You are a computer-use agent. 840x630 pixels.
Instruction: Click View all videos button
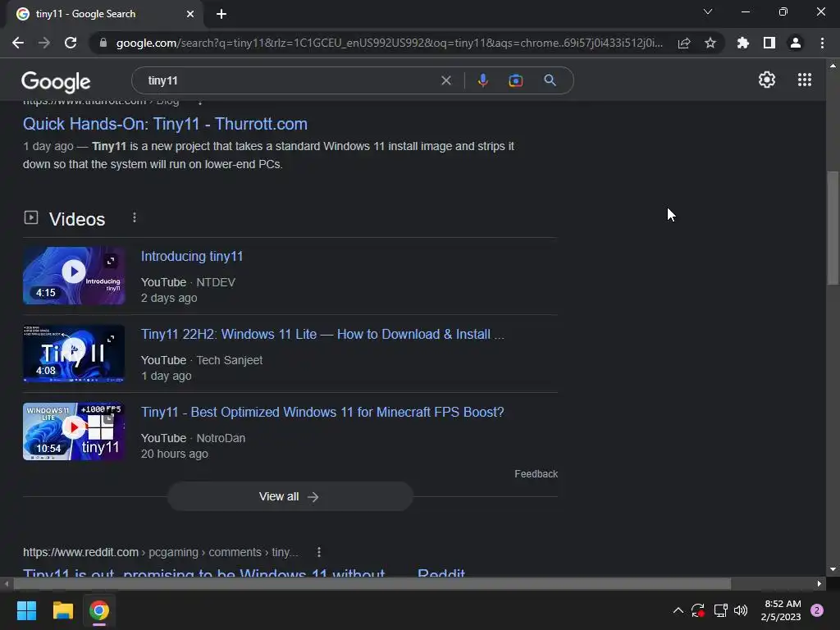tap(290, 496)
